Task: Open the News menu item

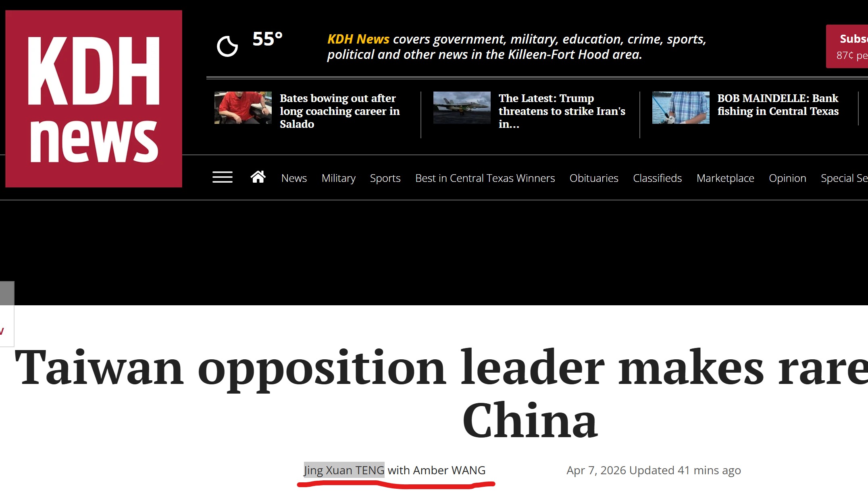Action: (294, 178)
